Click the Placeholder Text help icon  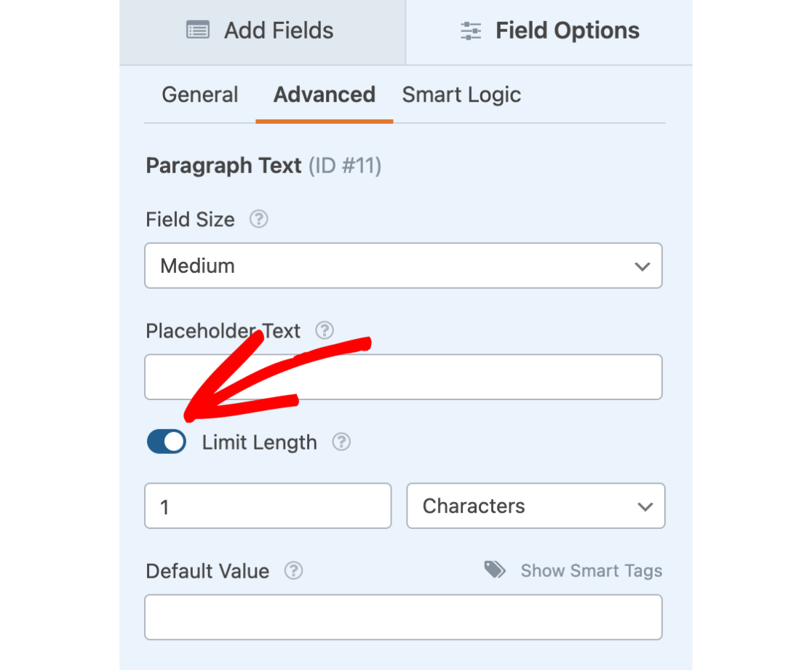click(324, 330)
